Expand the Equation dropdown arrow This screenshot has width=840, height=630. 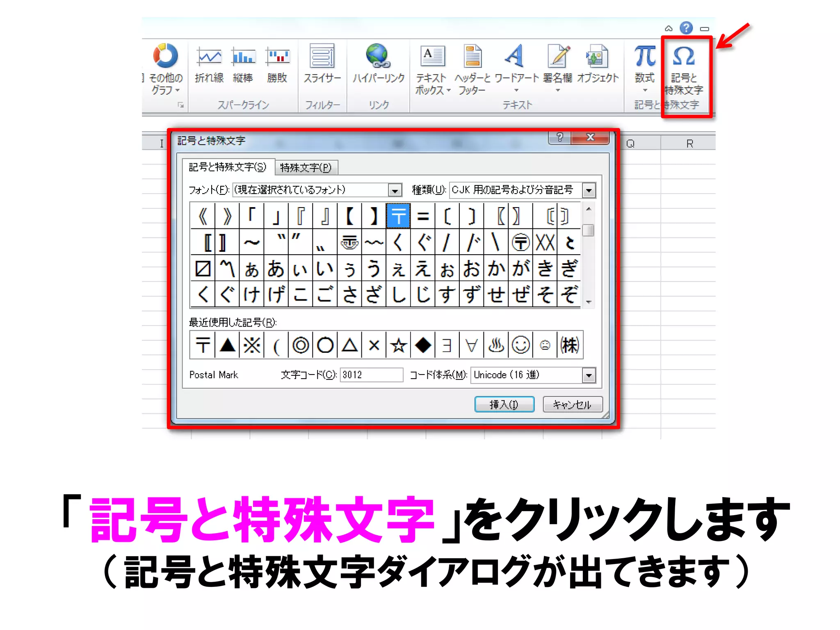645,90
